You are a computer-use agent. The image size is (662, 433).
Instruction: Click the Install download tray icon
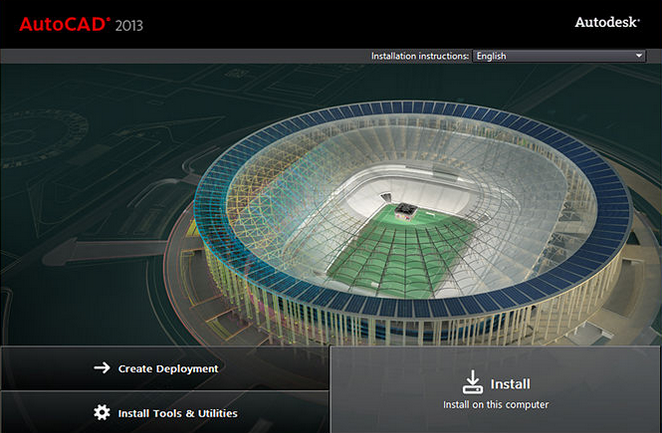click(x=473, y=382)
